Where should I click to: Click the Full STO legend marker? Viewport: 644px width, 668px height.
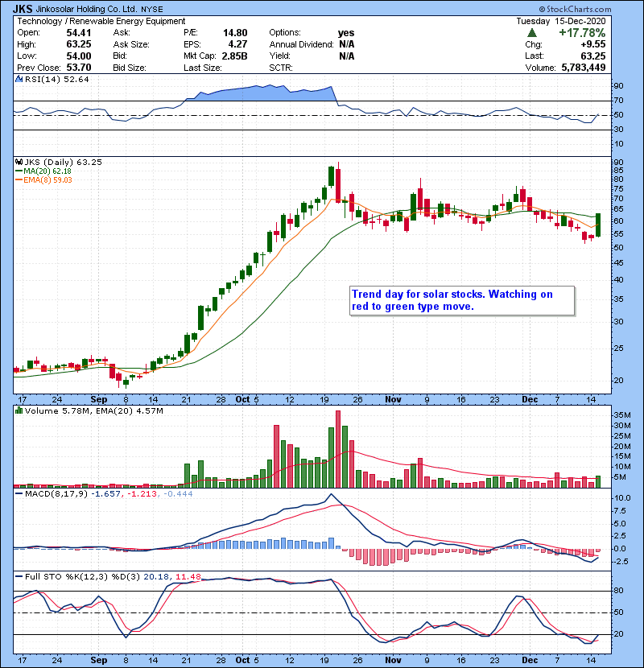[x=17, y=577]
